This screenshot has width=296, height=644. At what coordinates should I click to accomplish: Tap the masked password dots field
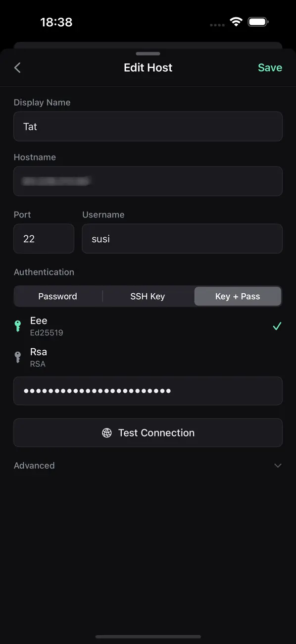[148, 391]
